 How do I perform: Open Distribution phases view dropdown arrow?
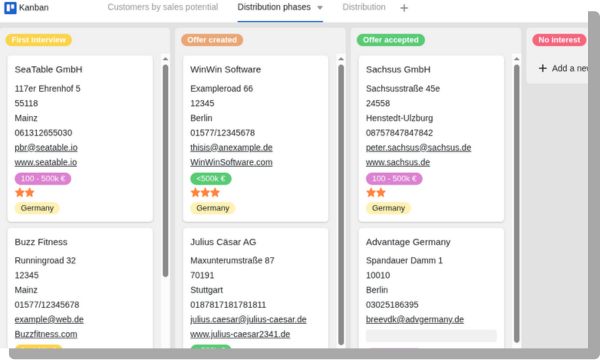pos(320,7)
